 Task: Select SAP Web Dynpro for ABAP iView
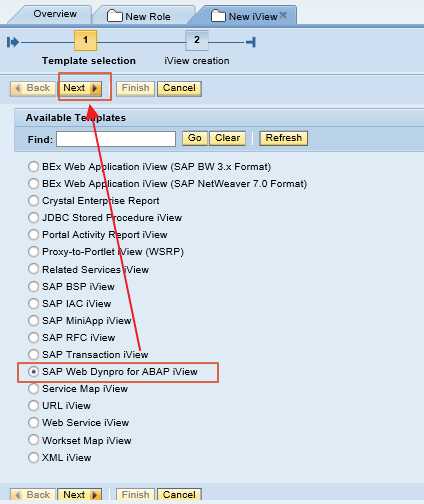tap(33, 371)
